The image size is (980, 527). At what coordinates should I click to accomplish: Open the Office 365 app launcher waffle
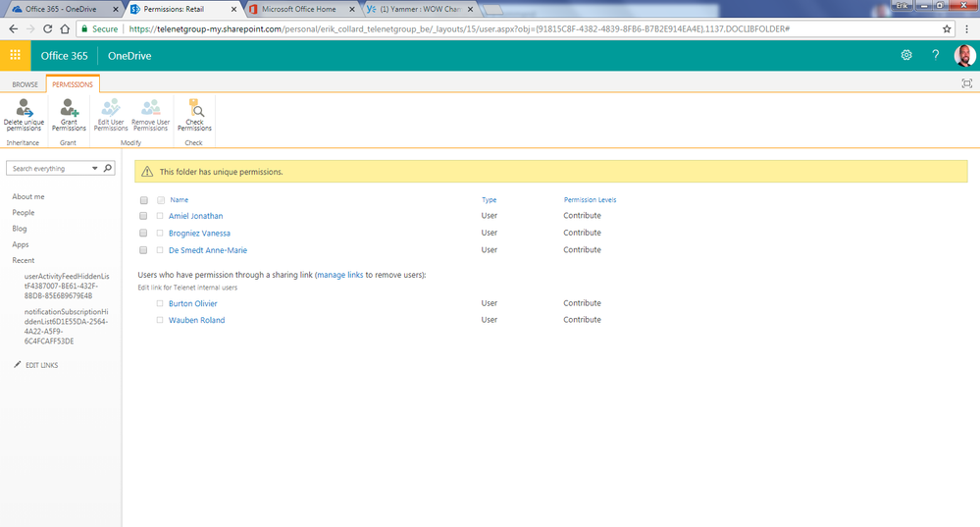[15, 56]
